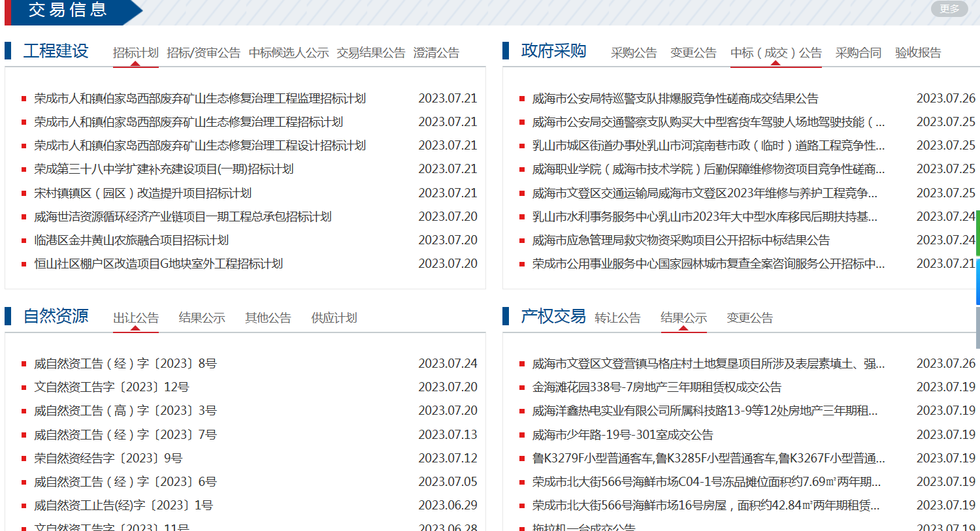Viewport: 980px width, 531px height.
Task: Open 金海滩花园338号-7房地产 announcement
Action: [x=657, y=387]
